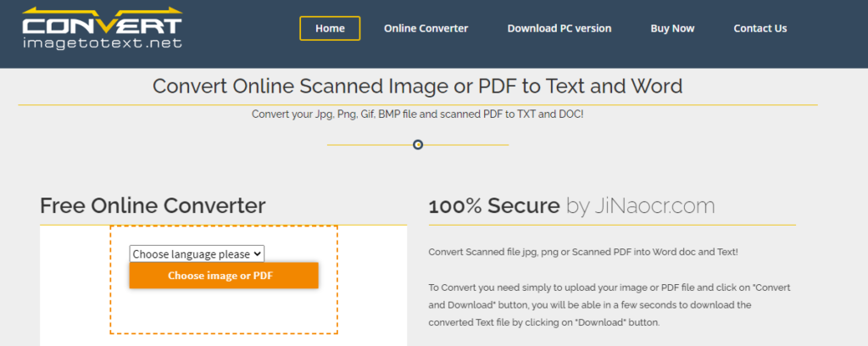This screenshot has height=346, width=868.
Task: Open the Contact Us page
Action: (x=759, y=28)
